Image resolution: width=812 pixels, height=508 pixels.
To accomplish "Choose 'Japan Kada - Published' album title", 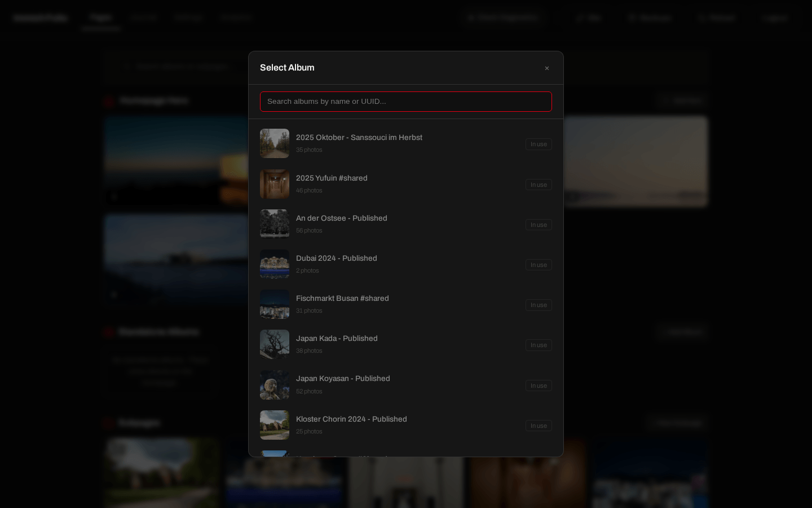I will pos(337,339).
